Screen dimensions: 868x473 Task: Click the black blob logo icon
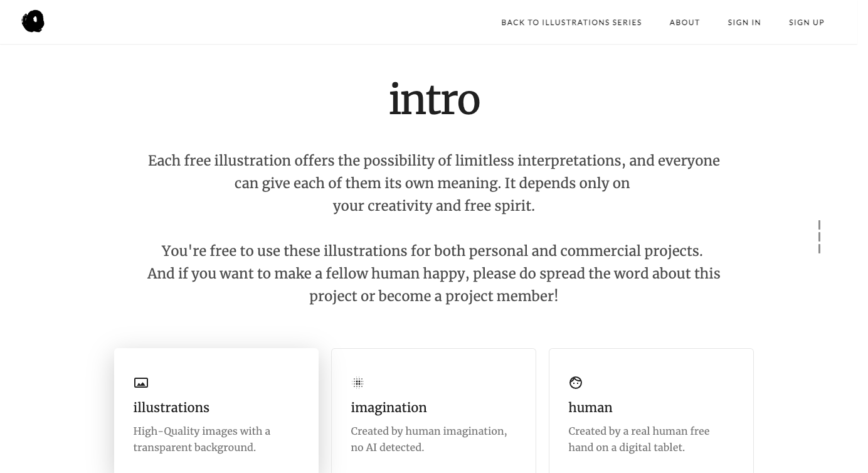coord(33,22)
